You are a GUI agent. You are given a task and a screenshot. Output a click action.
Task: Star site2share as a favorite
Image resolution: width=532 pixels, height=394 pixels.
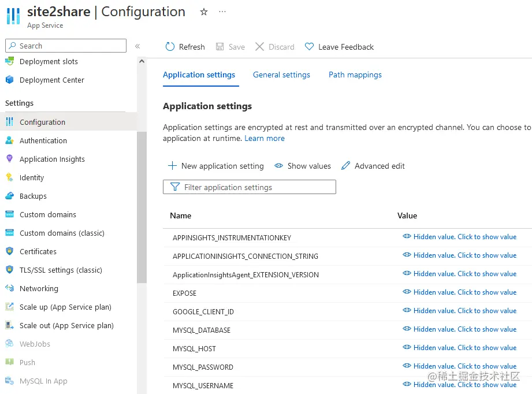point(203,12)
